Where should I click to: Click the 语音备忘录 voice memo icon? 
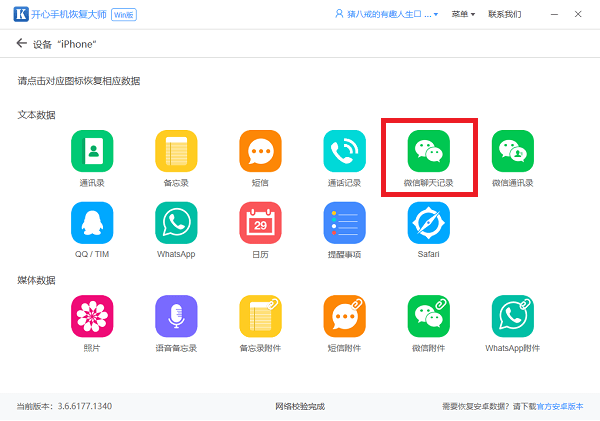[176, 316]
